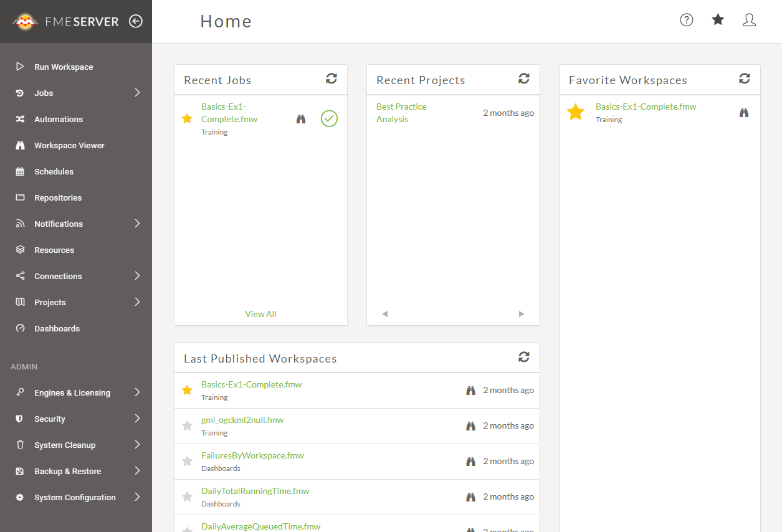The height and width of the screenshot is (532, 782).
Task: Click Run Workspace play icon in sidebar
Action: [x=20, y=67]
